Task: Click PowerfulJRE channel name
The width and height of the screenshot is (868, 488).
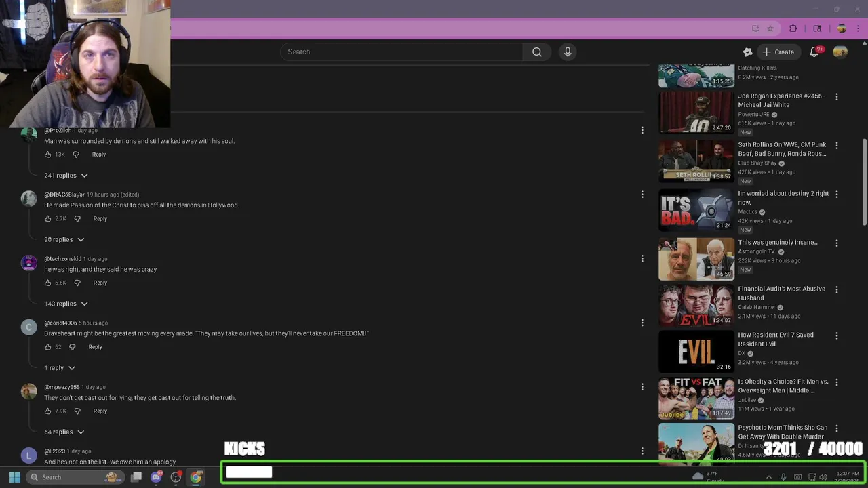Action: [x=753, y=115]
